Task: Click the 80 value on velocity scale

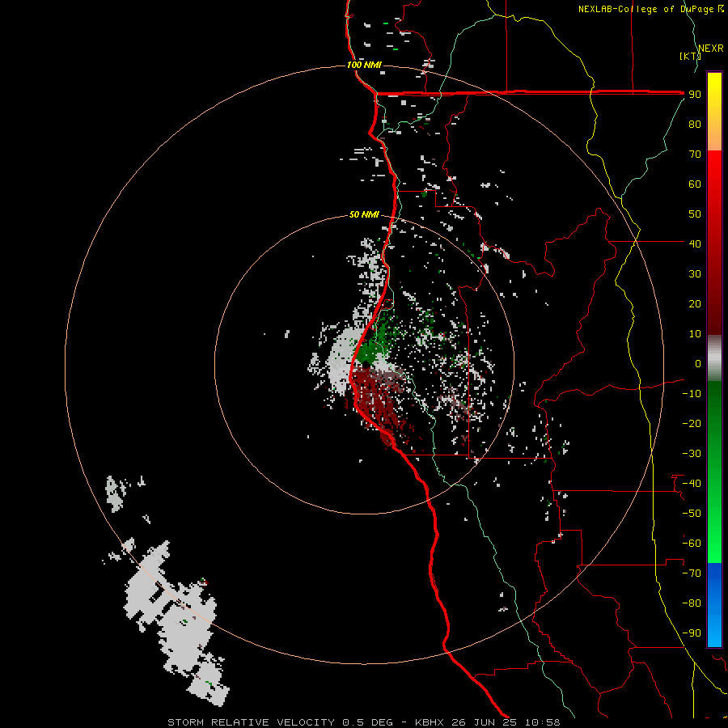Action: (x=695, y=124)
